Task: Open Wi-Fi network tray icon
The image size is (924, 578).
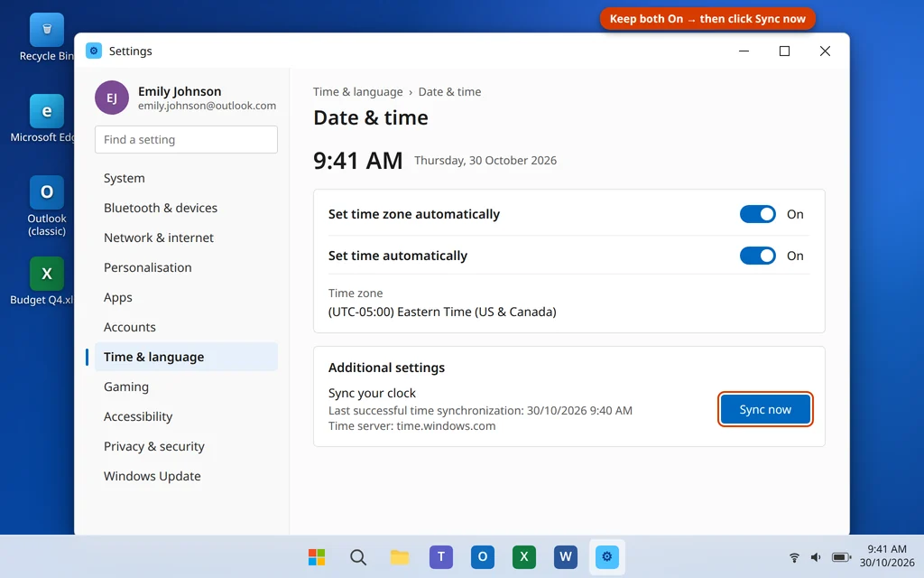Action: pos(794,556)
